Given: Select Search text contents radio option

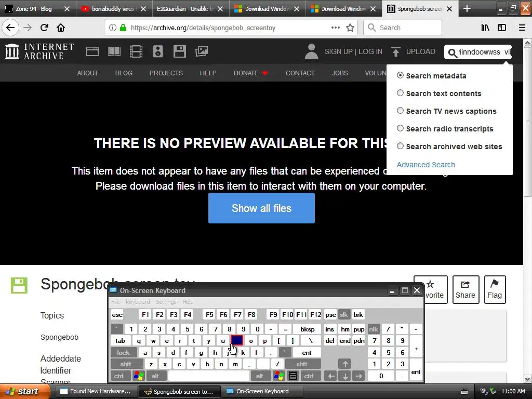Looking at the screenshot, I should (x=401, y=93).
